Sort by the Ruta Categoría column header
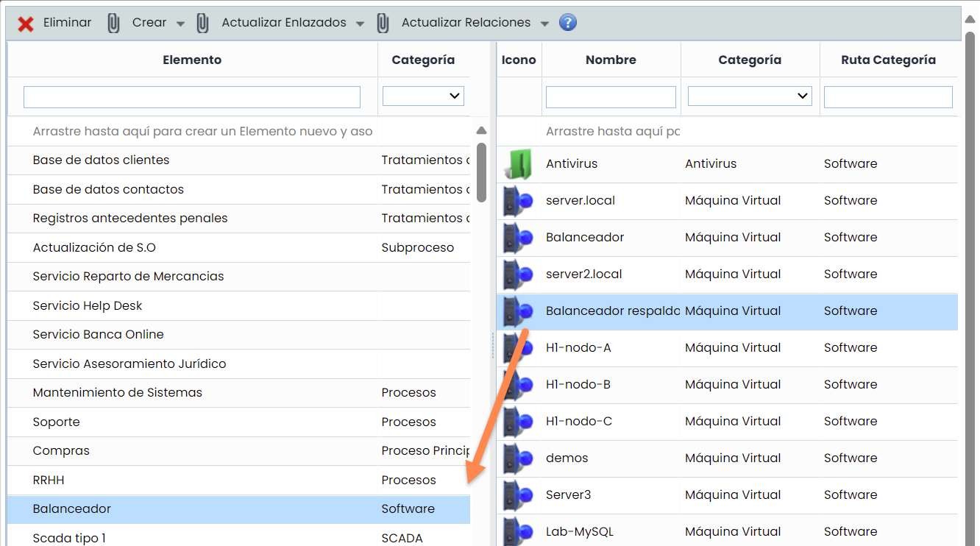This screenshot has width=980, height=546. (888, 60)
